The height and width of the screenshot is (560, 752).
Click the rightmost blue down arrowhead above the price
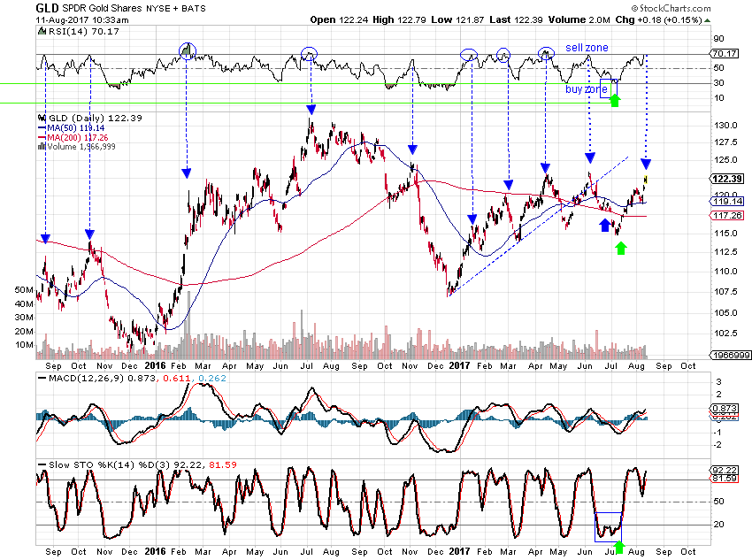(x=647, y=165)
